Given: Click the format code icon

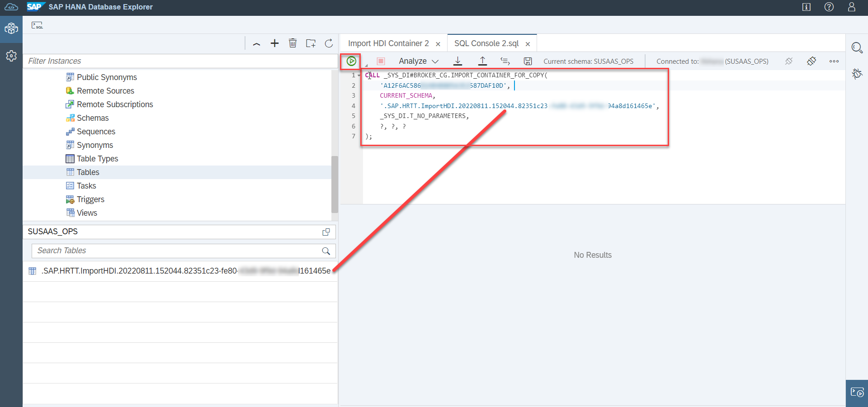Looking at the screenshot, I should pyautogui.click(x=505, y=61).
